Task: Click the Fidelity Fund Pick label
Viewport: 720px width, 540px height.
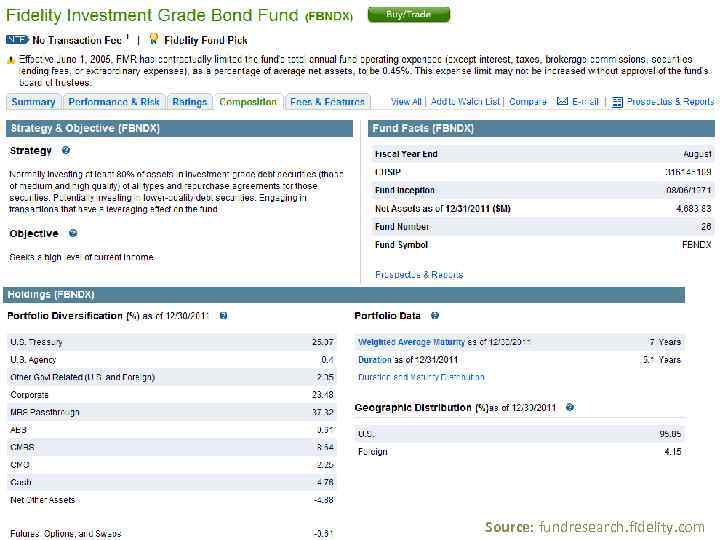Action: tap(206, 40)
